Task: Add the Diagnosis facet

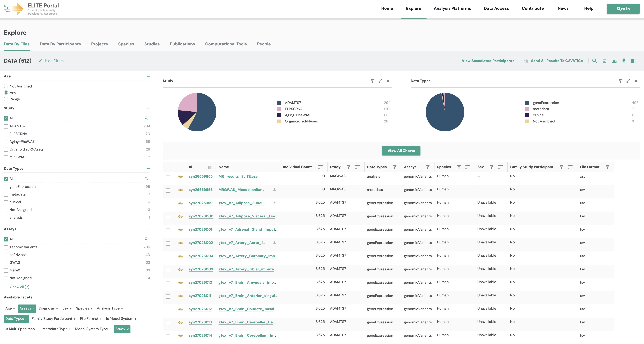Action: 48,308
